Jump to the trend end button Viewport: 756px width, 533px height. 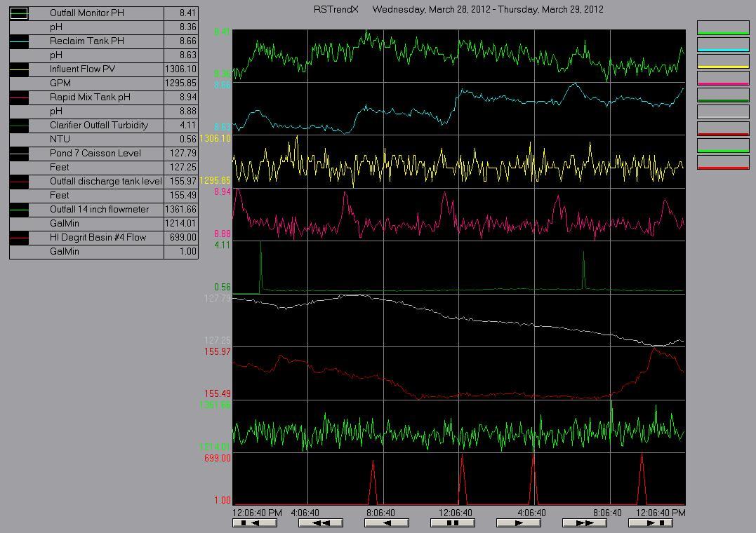coord(651,523)
